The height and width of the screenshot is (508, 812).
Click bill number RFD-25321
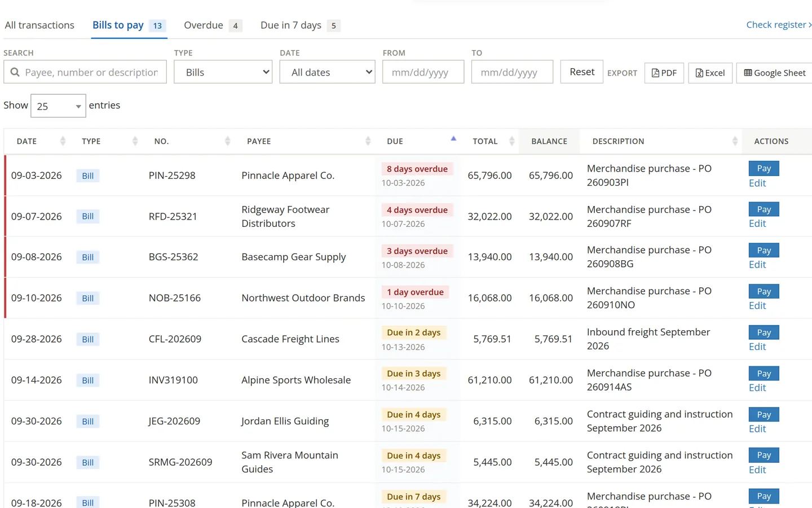(173, 216)
